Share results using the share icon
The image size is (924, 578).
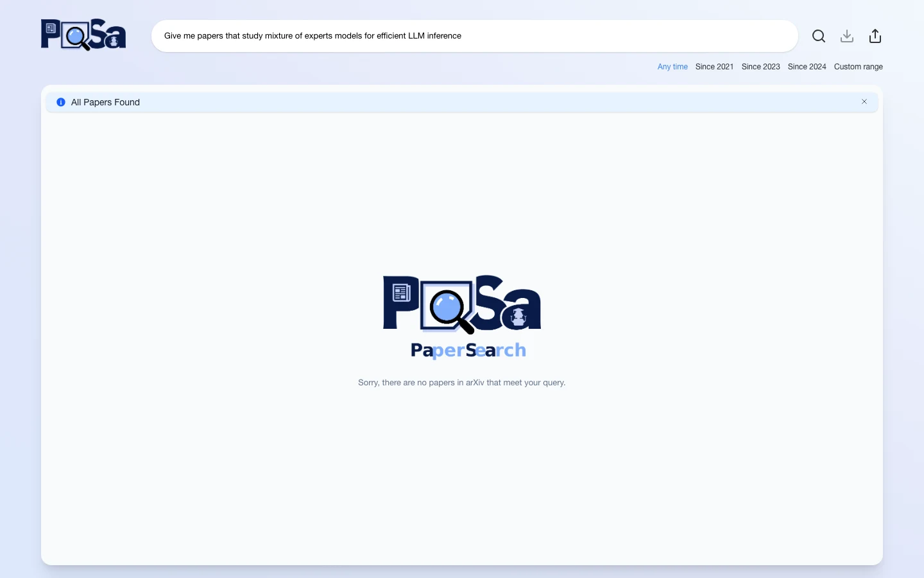875,36
